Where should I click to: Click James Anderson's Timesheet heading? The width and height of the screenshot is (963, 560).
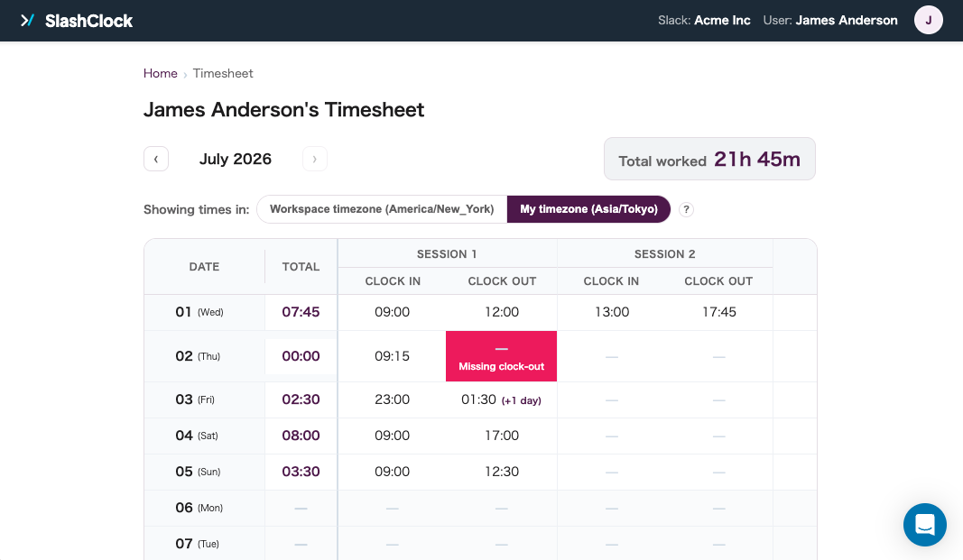(283, 110)
